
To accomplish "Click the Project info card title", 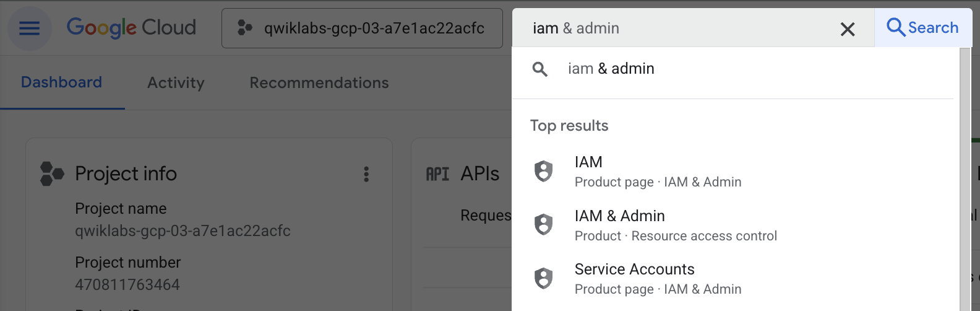I will click(x=126, y=174).
